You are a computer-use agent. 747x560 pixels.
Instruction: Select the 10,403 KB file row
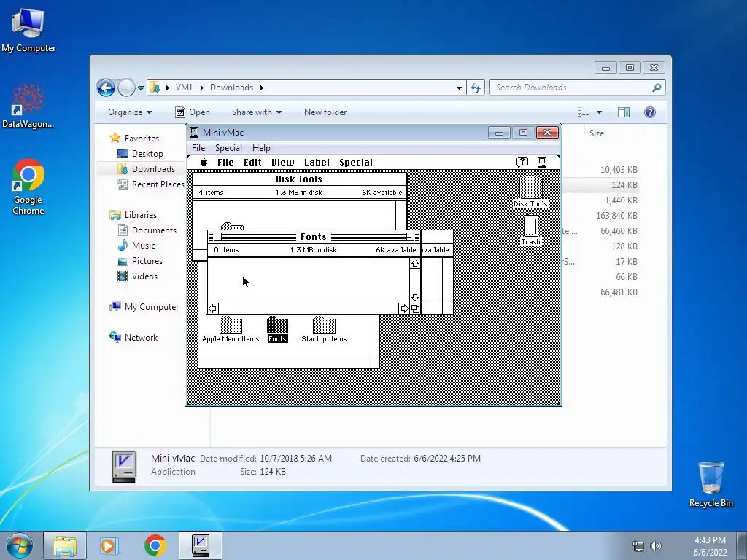(x=619, y=169)
